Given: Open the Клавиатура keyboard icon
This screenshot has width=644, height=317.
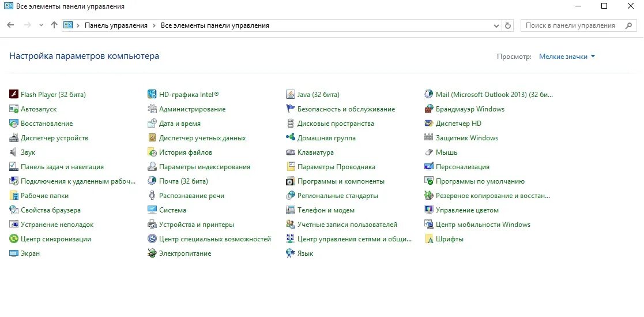Looking at the screenshot, I should click(291, 152).
